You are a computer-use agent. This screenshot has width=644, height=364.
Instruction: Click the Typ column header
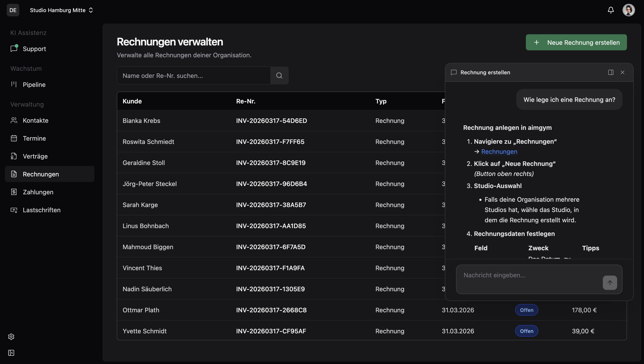tap(381, 101)
